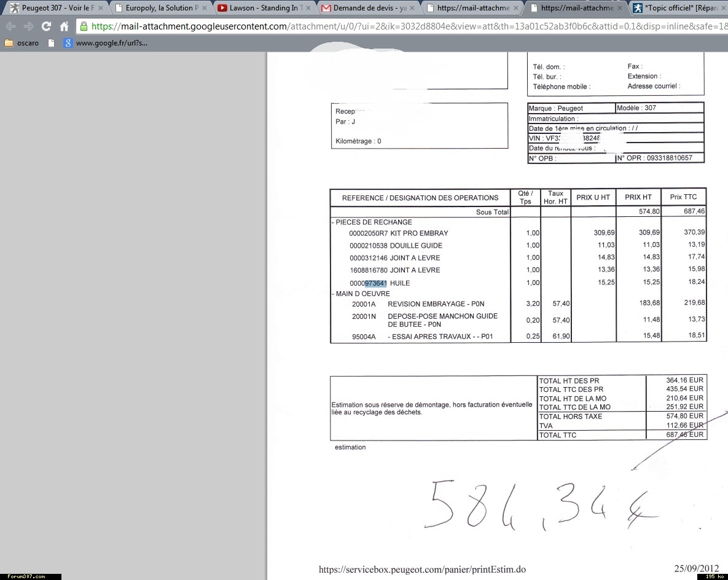The width and height of the screenshot is (728, 580).
Task: Click the MAIN D OEUVRE section heading
Action: [x=361, y=294]
